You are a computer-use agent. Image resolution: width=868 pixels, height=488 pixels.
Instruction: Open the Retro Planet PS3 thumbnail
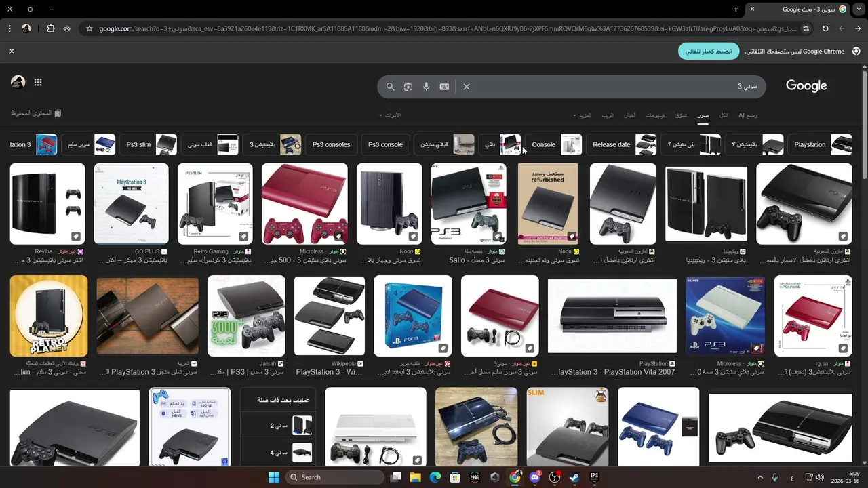tap(49, 315)
